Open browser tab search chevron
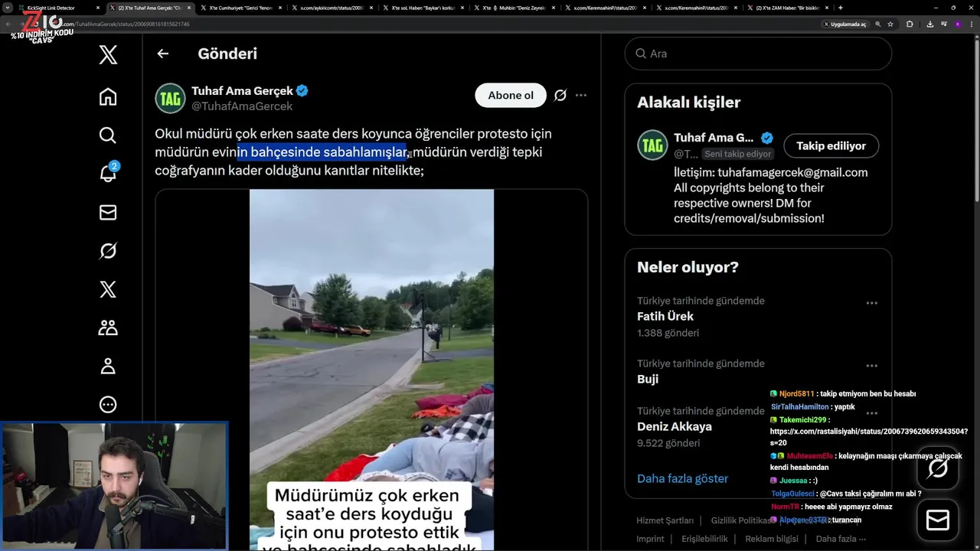 [x=8, y=8]
